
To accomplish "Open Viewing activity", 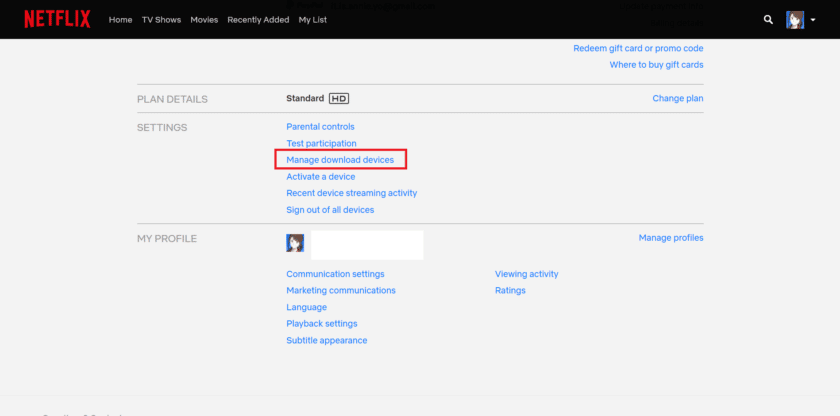I will (526, 274).
